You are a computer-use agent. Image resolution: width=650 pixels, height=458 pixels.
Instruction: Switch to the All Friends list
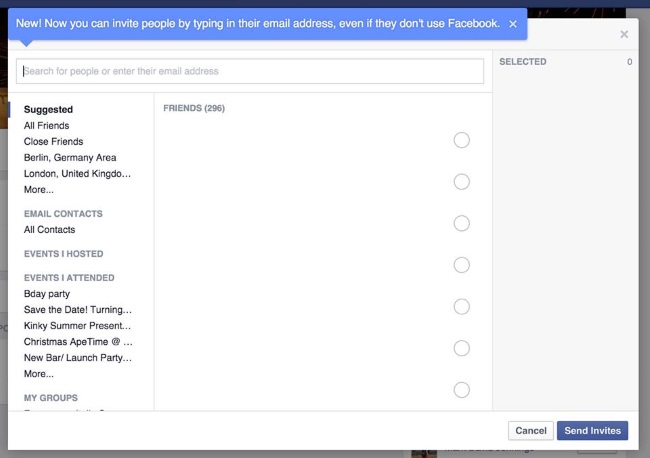[46, 126]
